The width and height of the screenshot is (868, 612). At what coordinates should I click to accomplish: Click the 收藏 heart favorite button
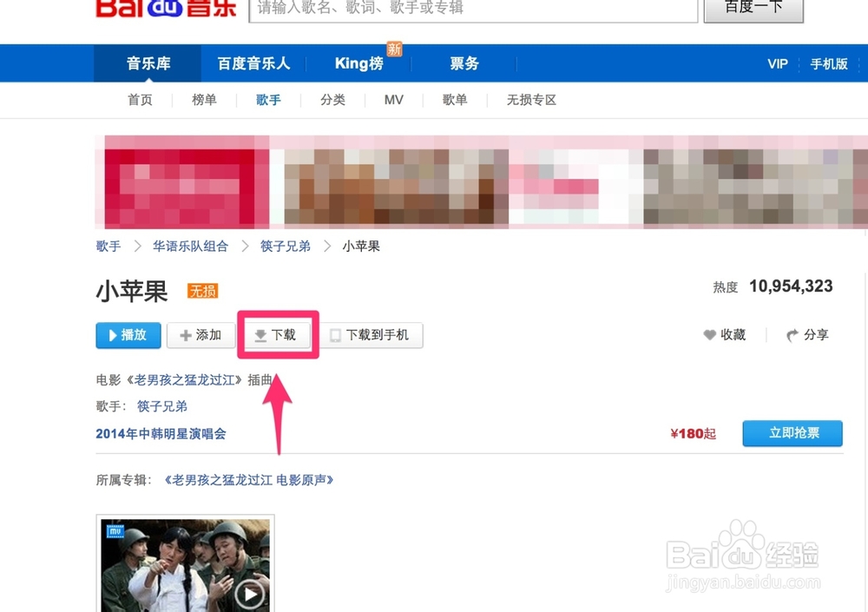point(725,334)
